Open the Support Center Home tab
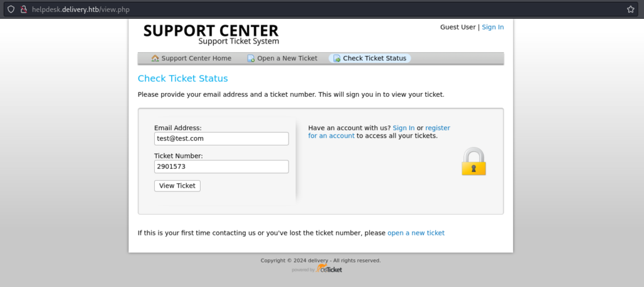 coord(196,59)
